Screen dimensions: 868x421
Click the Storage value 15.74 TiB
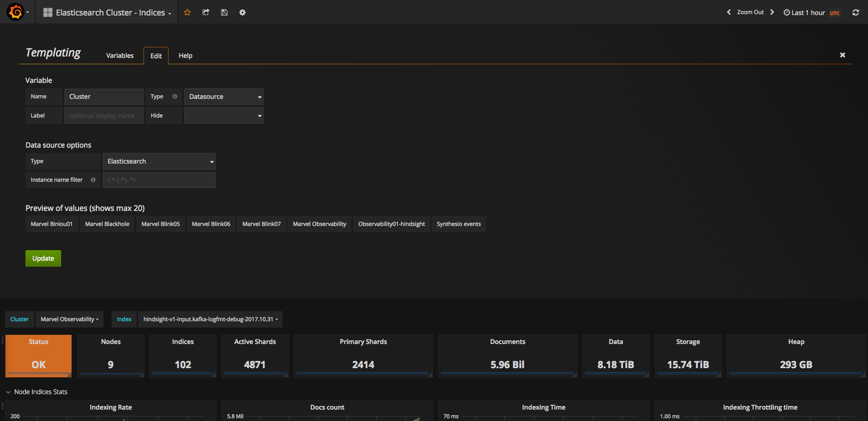pyautogui.click(x=688, y=365)
